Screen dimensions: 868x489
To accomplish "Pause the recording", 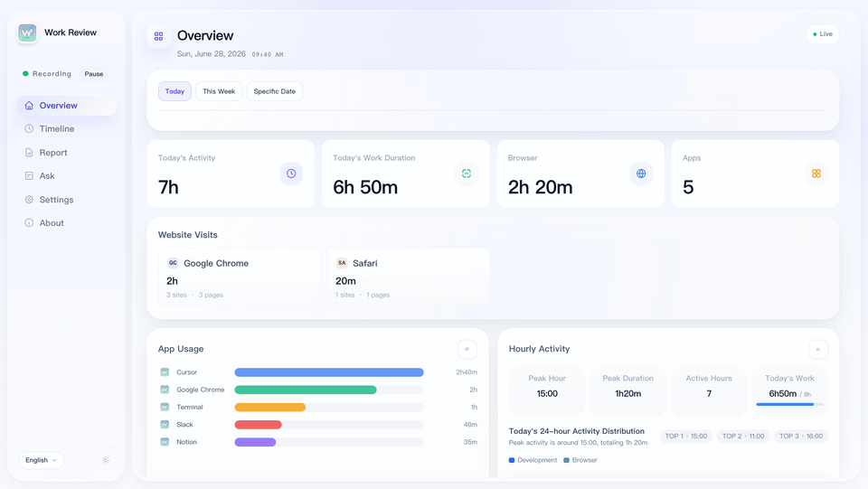I will click(93, 73).
